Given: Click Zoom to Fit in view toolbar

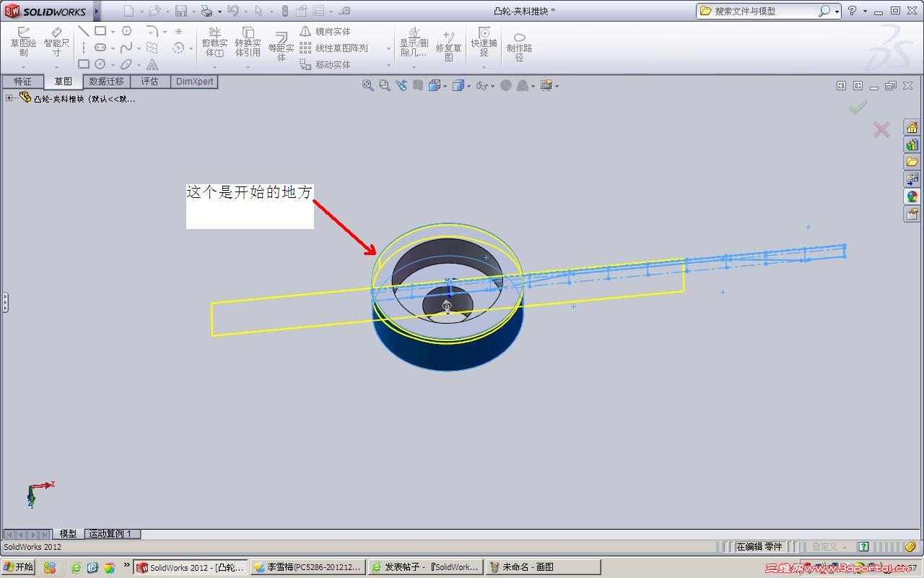Looking at the screenshot, I should [367, 85].
